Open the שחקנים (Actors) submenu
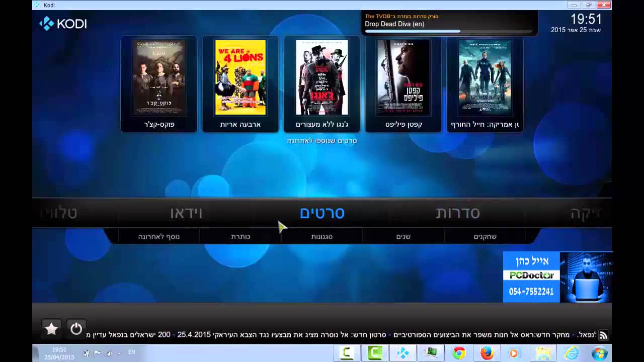644x362 pixels. (485, 236)
